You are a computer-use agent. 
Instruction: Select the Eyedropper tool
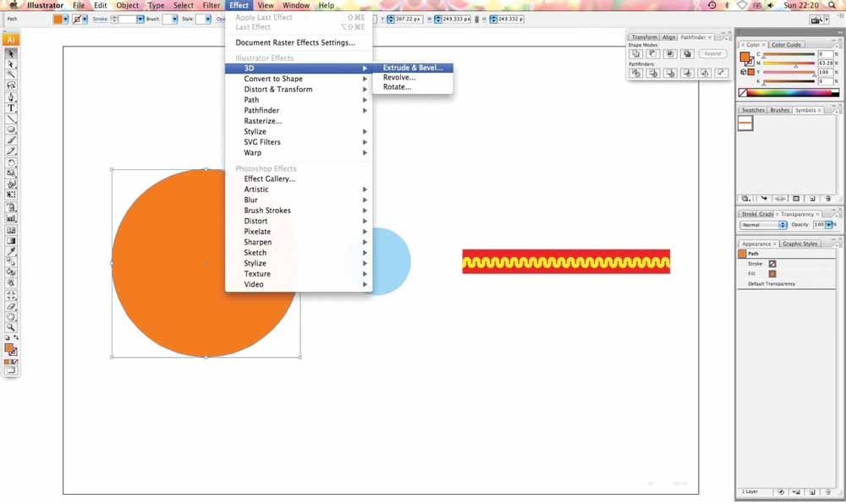click(11, 251)
